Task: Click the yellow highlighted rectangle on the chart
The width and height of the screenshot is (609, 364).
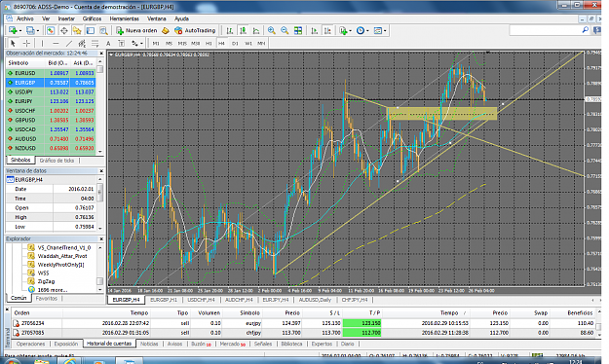Action: pos(442,113)
